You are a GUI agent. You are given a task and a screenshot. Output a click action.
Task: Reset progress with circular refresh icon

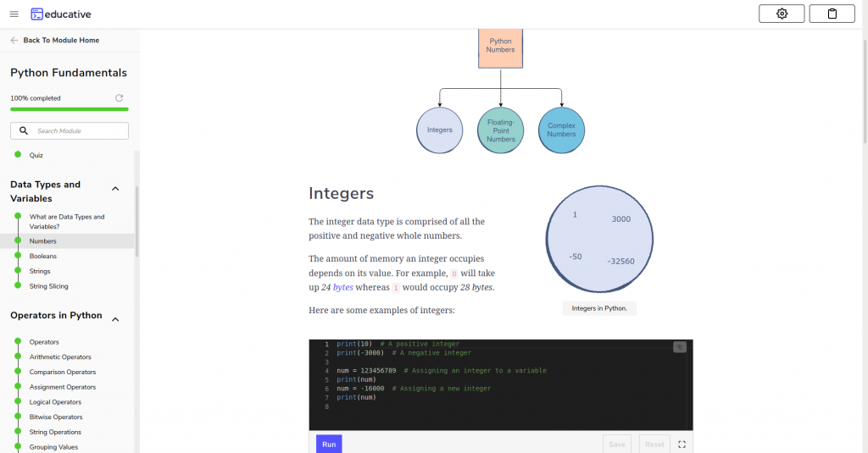(x=119, y=98)
